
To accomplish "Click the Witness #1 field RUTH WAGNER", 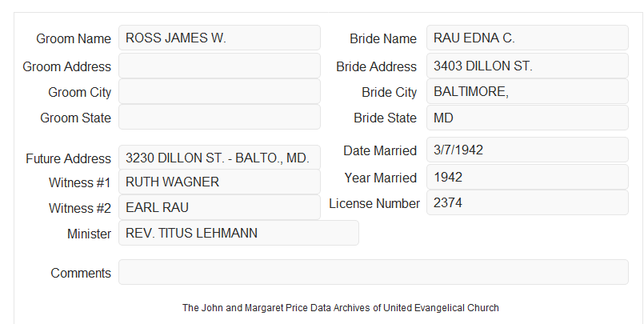I will [x=219, y=182].
